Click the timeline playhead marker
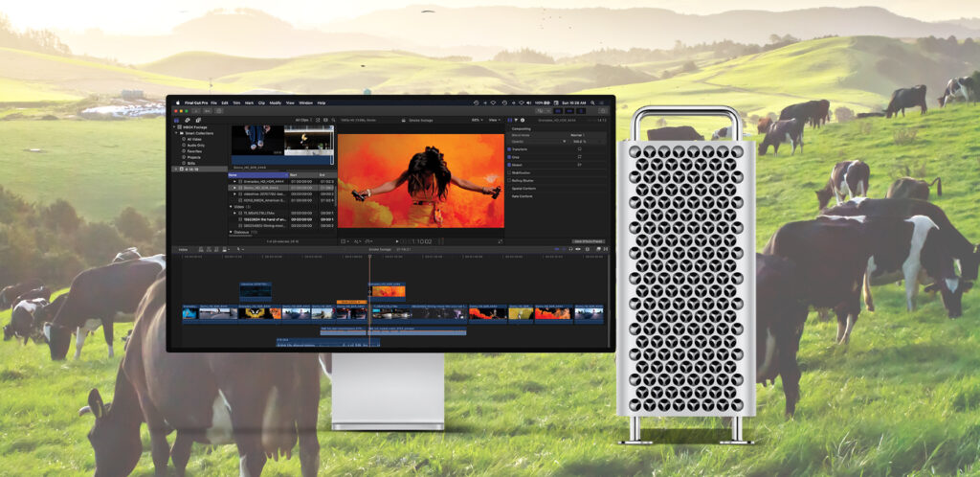The height and width of the screenshot is (477, 980). 369,256
